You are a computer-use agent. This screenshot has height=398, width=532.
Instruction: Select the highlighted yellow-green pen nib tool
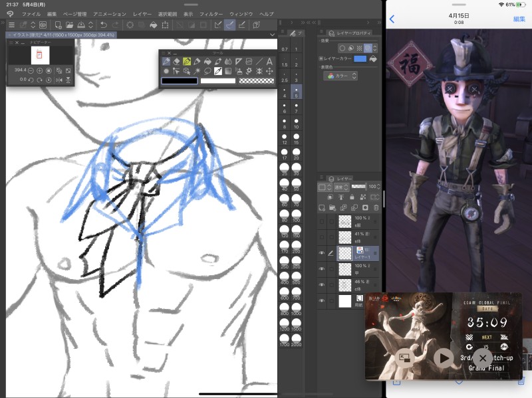pyautogui.click(x=187, y=61)
